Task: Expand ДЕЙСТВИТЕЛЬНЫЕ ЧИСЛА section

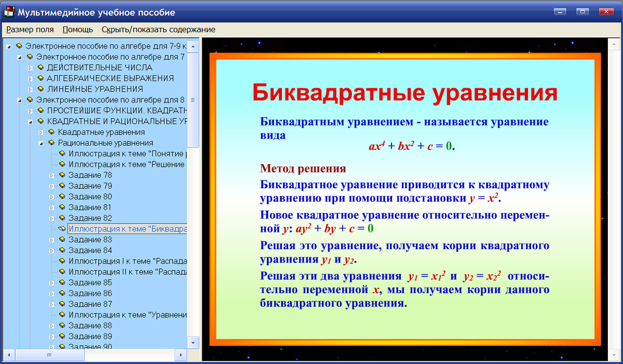Action: coord(30,68)
